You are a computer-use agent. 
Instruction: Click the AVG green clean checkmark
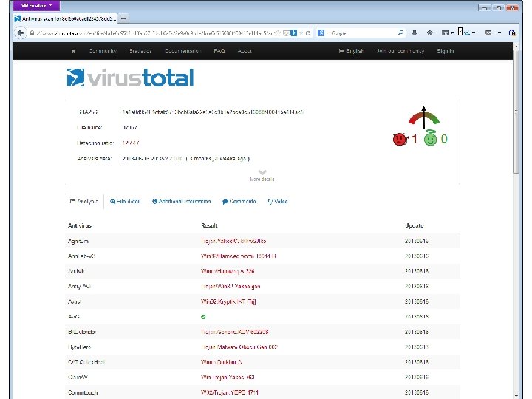[x=203, y=317]
